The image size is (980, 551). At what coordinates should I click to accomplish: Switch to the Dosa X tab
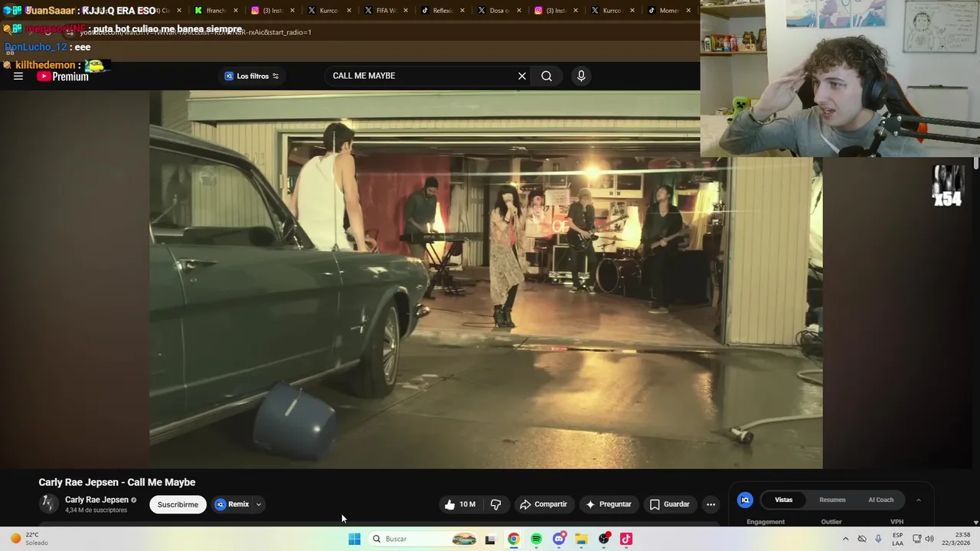494,11
